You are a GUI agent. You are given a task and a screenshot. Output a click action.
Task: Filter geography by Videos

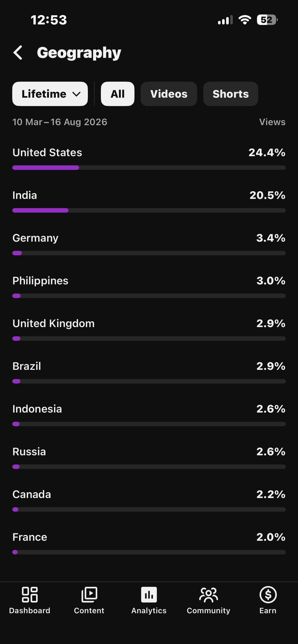[169, 94]
